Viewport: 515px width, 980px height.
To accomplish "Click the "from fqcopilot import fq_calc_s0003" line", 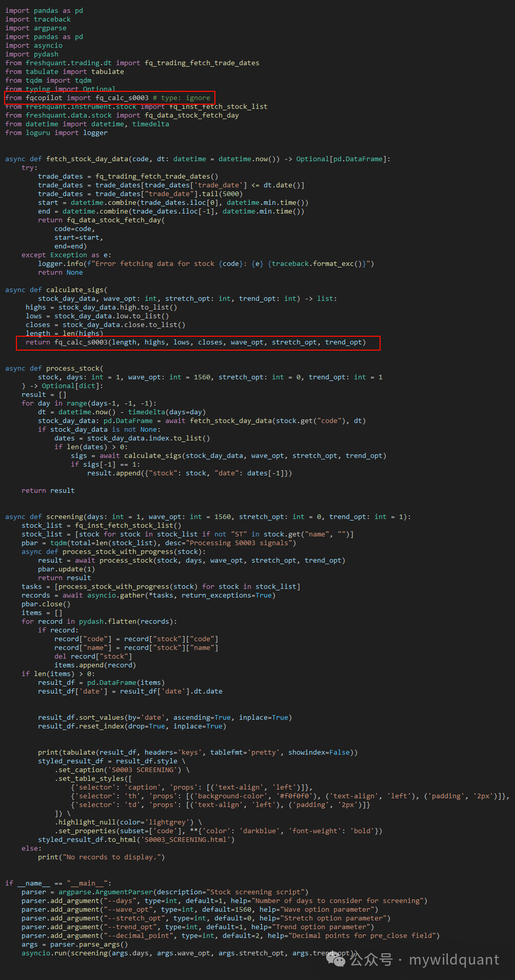I will [108, 98].
